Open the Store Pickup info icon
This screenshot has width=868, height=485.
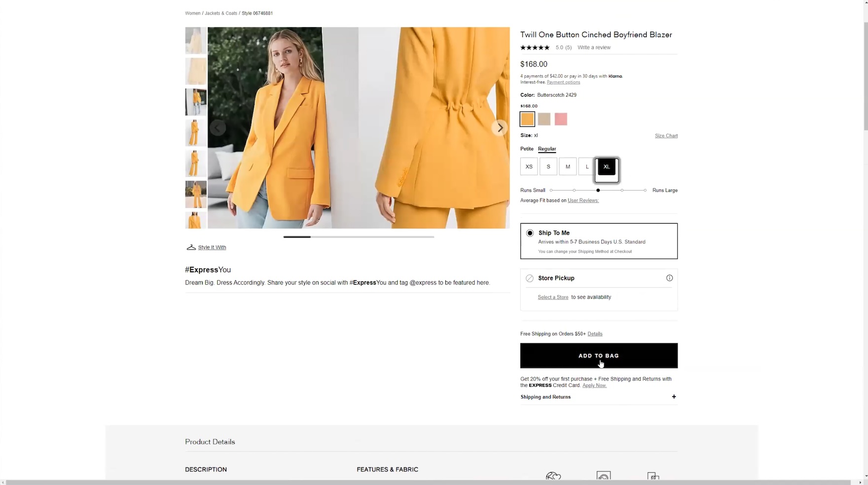pos(669,278)
